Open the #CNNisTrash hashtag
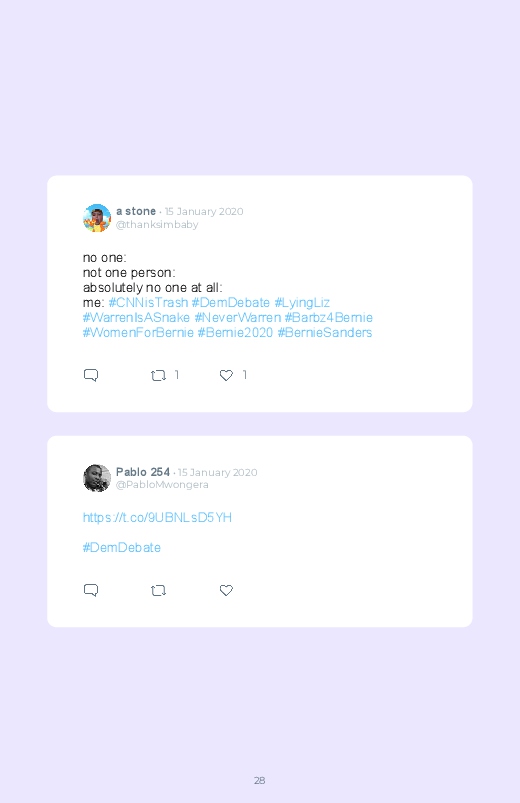The width and height of the screenshot is (520, 803). (x=148, y=303)
